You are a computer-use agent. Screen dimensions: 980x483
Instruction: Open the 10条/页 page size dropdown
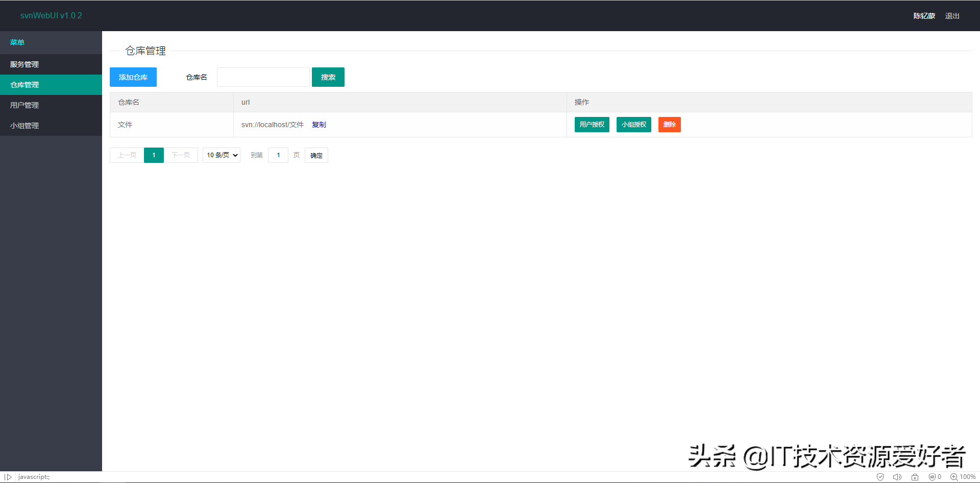pyautogui.click(x=221, y=155)
